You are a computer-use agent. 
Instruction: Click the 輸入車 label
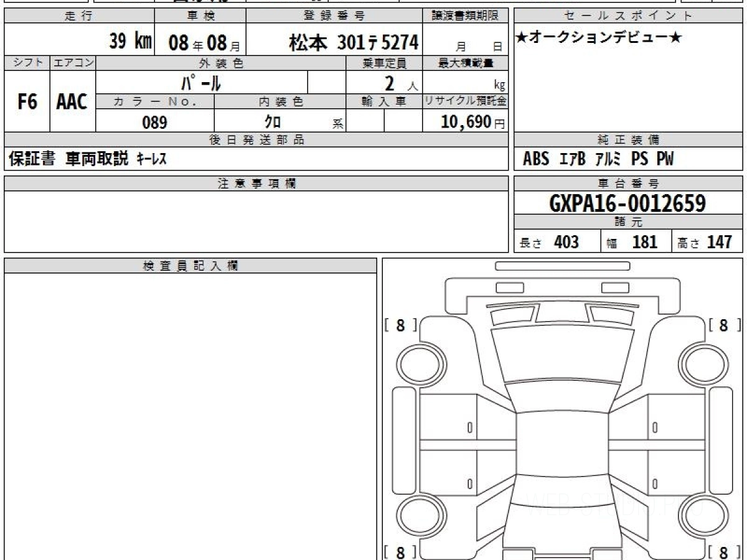384,101
